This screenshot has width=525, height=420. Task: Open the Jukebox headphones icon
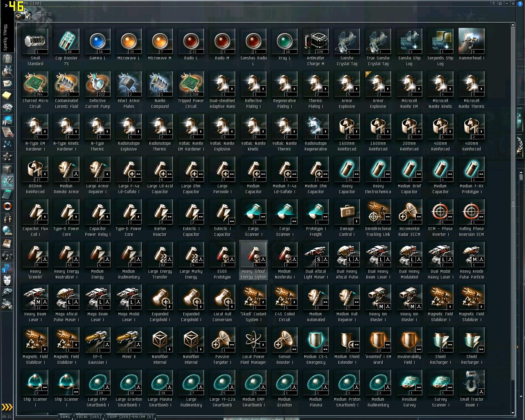coord(7,256)
